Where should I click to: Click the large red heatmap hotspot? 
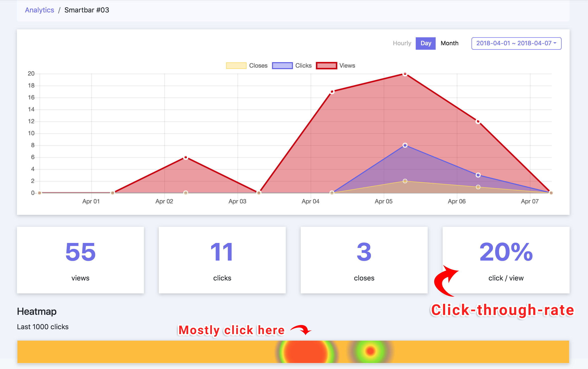click(x=306, y=352)
